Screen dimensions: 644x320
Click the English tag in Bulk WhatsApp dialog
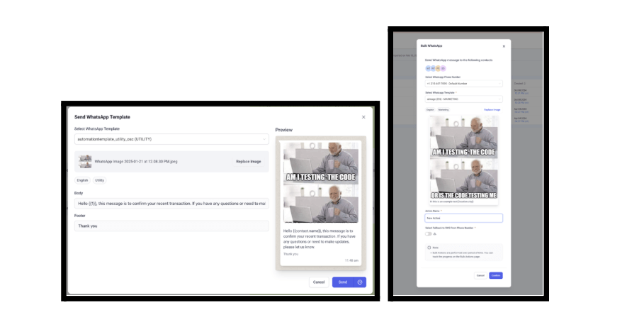430,110
